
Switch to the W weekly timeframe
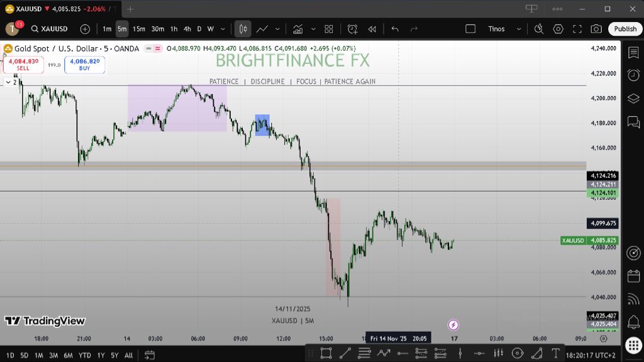point(210,29)
